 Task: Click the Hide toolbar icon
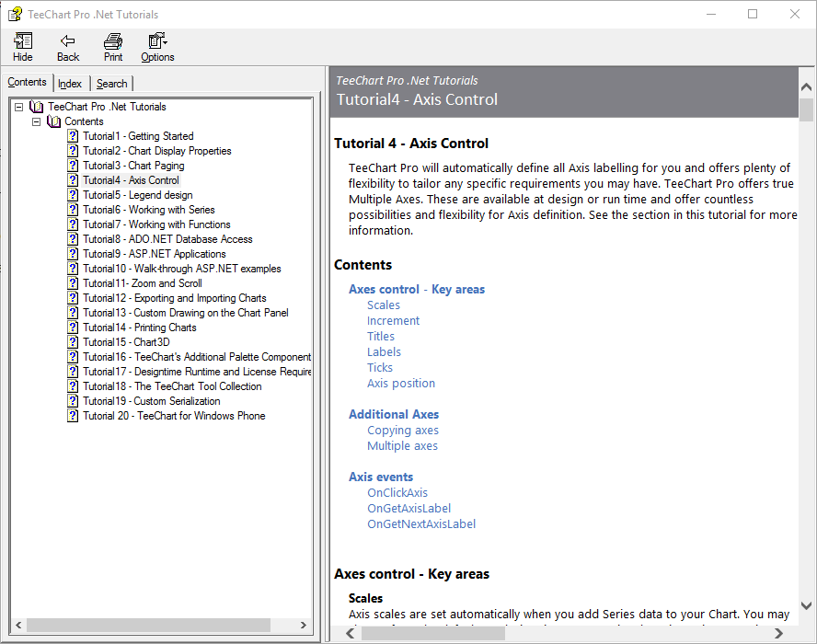pos(22,40)
